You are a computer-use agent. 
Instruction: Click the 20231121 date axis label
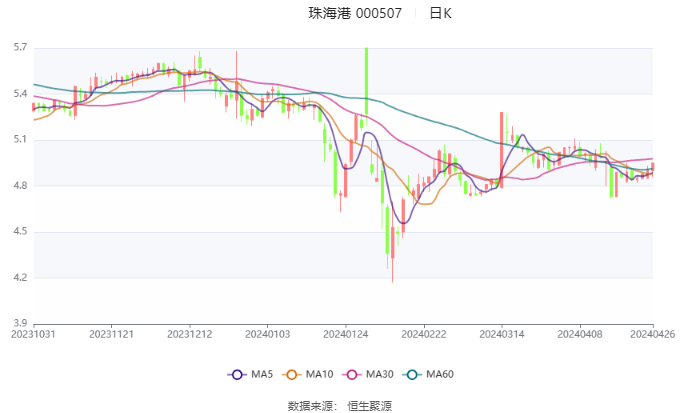111,334
